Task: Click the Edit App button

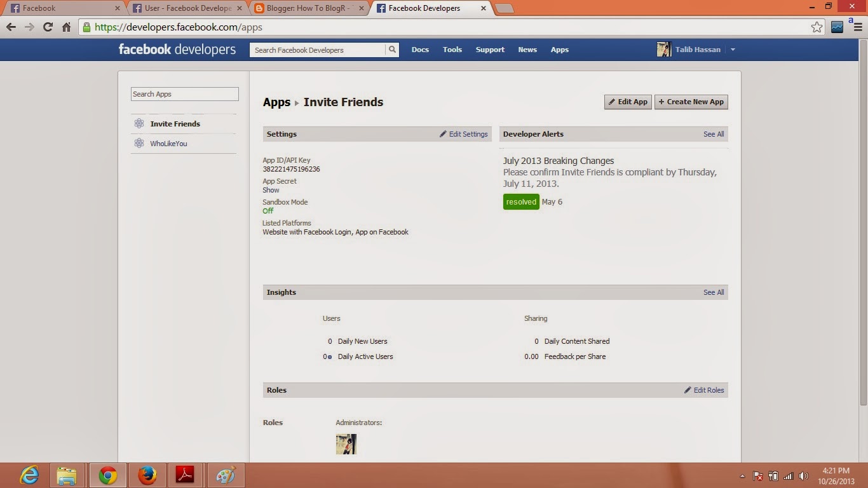Action: coord(628,102)
